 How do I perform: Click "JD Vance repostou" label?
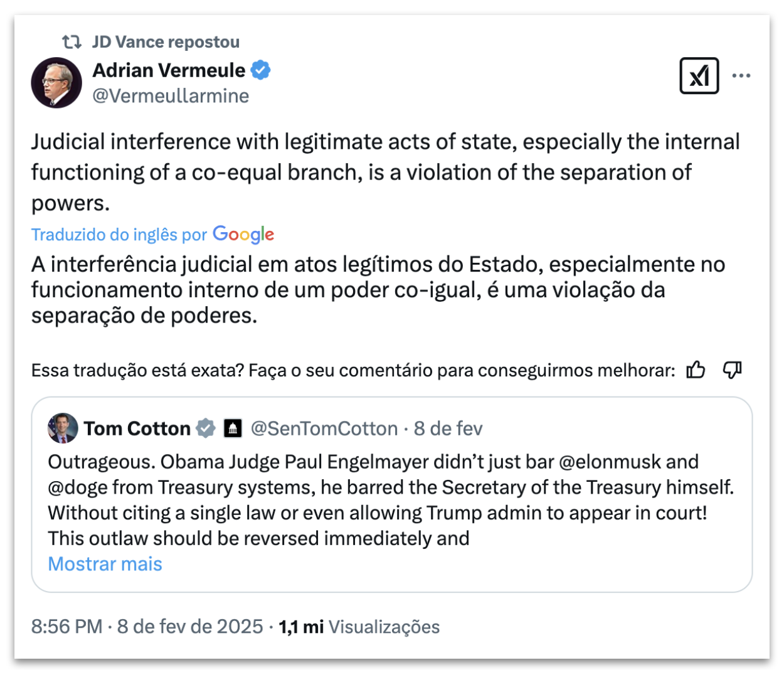click(166, 42)
